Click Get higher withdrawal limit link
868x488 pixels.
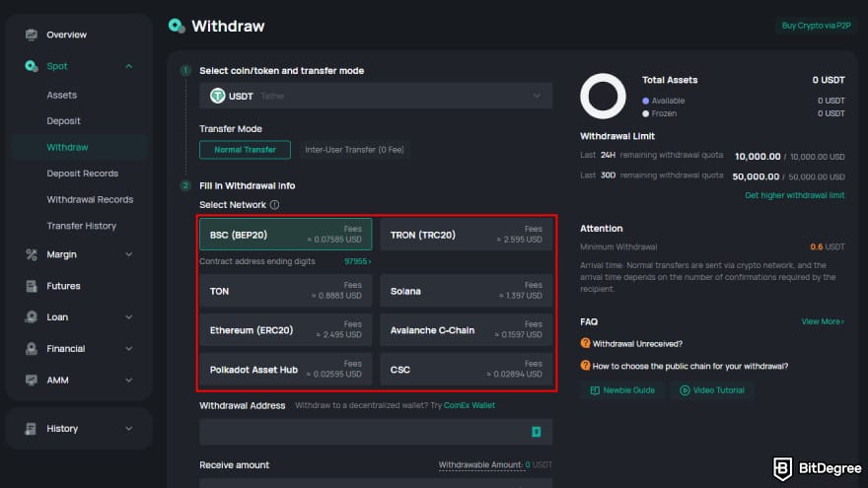point(794,195)
